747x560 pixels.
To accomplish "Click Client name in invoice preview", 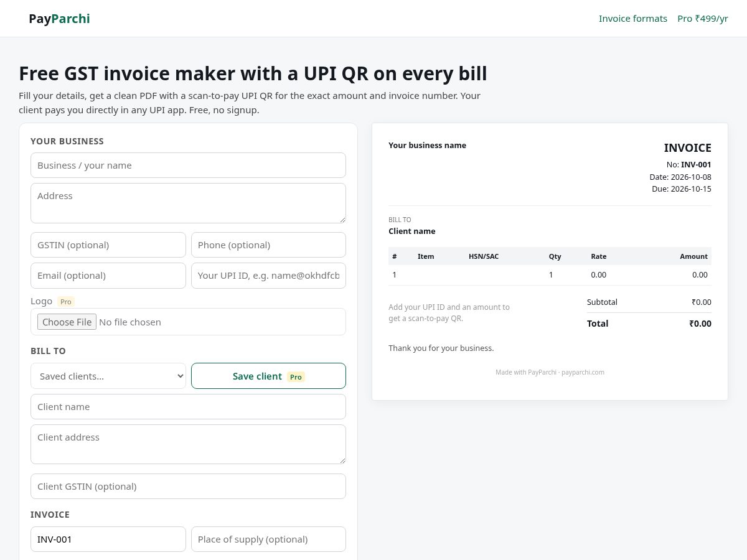I will [412, 231].
